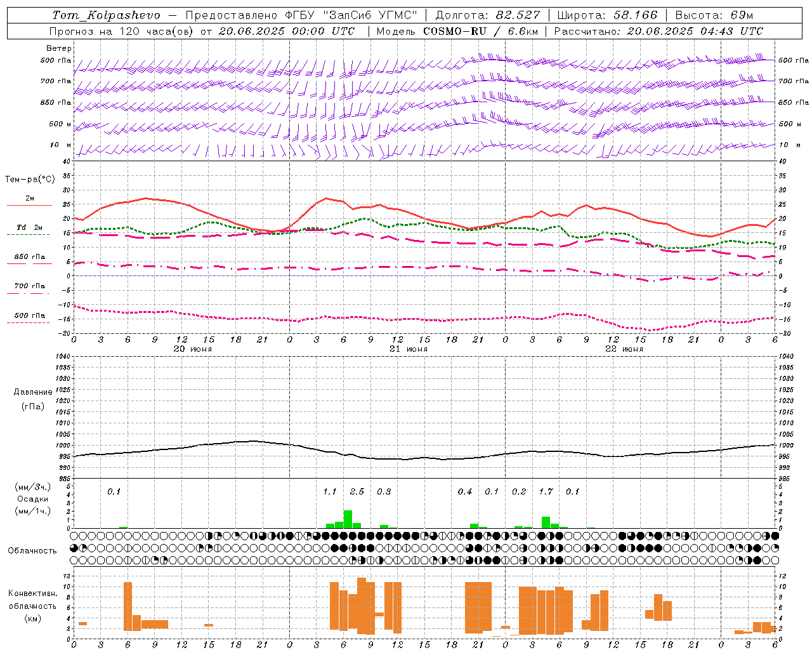
Task: Click the Рассчитано: 20.06.2025 04:43 UTC timestamp
Action: click(x=658, y=31)
